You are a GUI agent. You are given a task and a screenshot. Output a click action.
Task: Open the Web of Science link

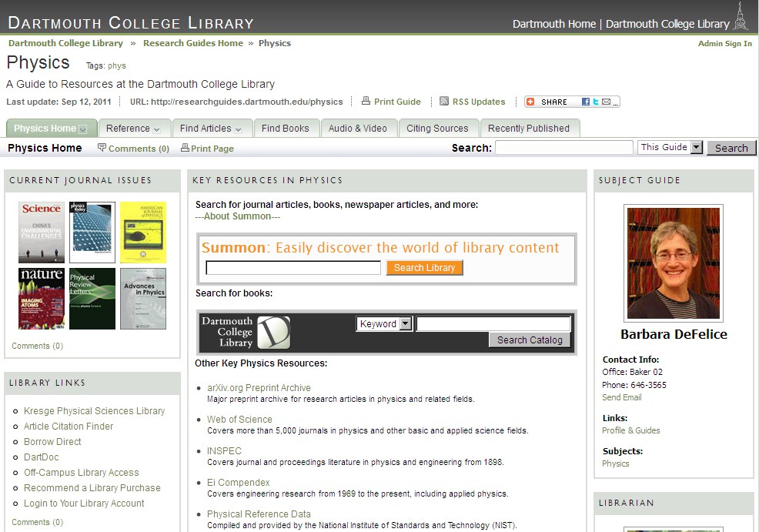(x=239, y=420)
